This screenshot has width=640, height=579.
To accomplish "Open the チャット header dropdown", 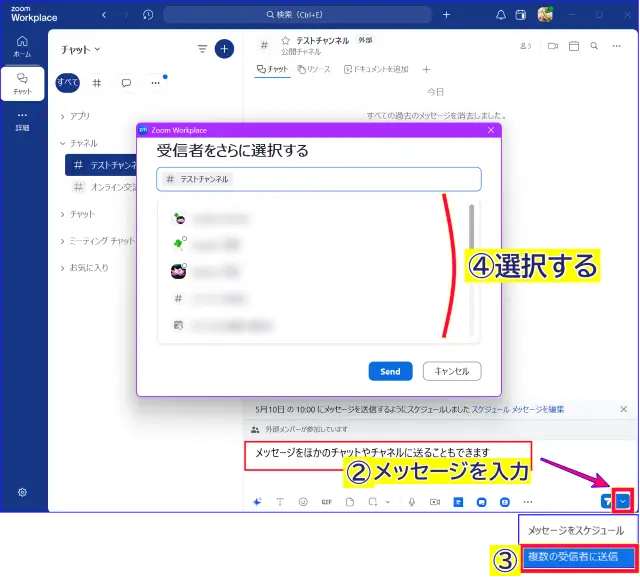I will pyautogui.click(x=80, y=49).
